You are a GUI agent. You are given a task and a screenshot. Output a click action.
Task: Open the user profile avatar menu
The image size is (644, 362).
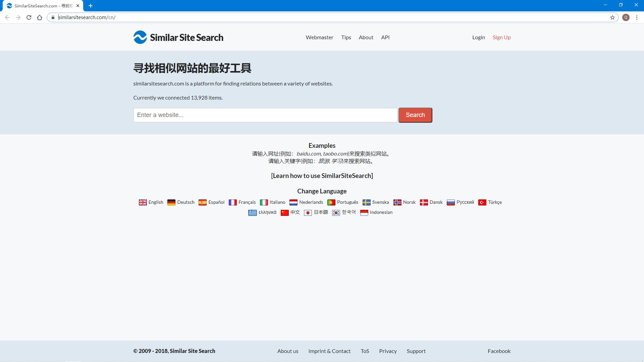(626, 17)
